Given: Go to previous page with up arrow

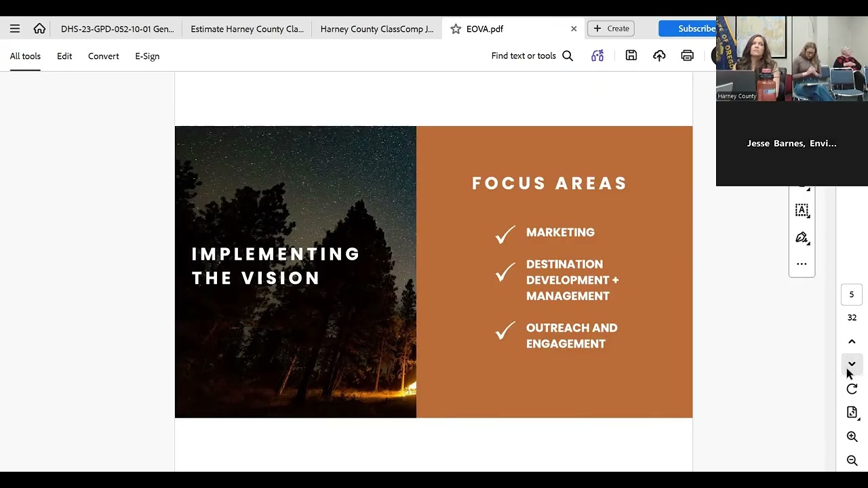Looking at the screenshot, I should click(852, 342).
